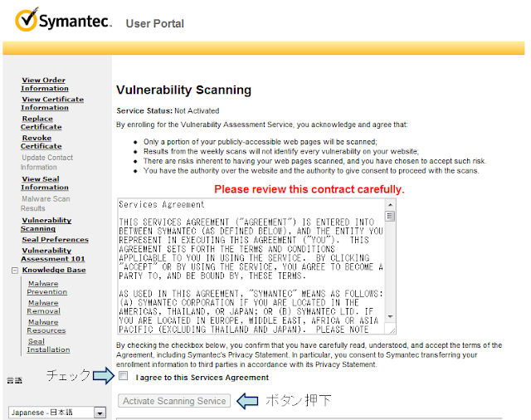Go to the Replace Certificate page

41,123
